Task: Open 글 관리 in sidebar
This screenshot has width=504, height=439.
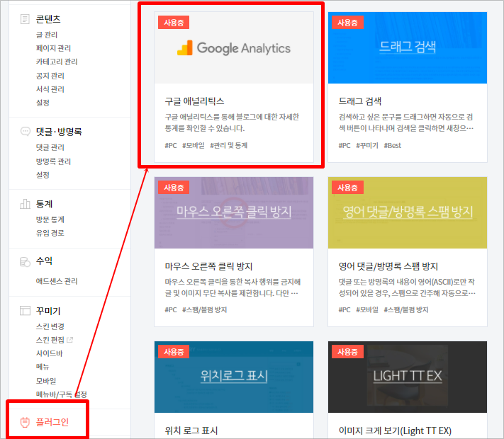Action: coord(47,35)
